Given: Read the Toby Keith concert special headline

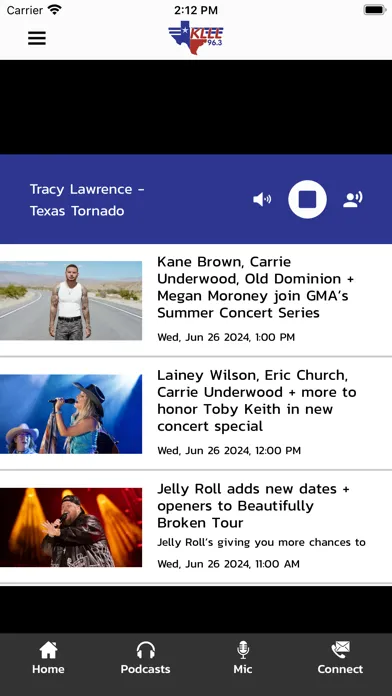Looking at the screenshot, I should click(x=257, y=401).
